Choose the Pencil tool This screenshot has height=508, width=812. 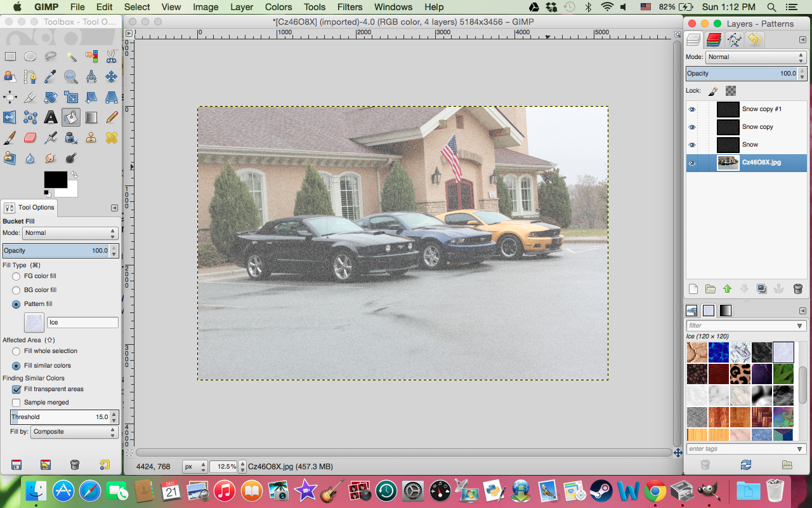click(112, 117)
